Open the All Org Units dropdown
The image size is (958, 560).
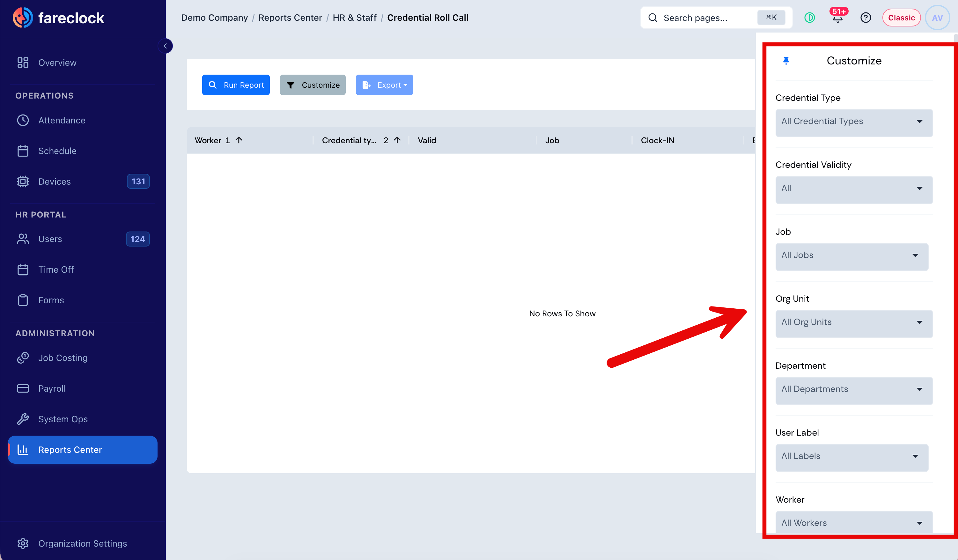854,322
